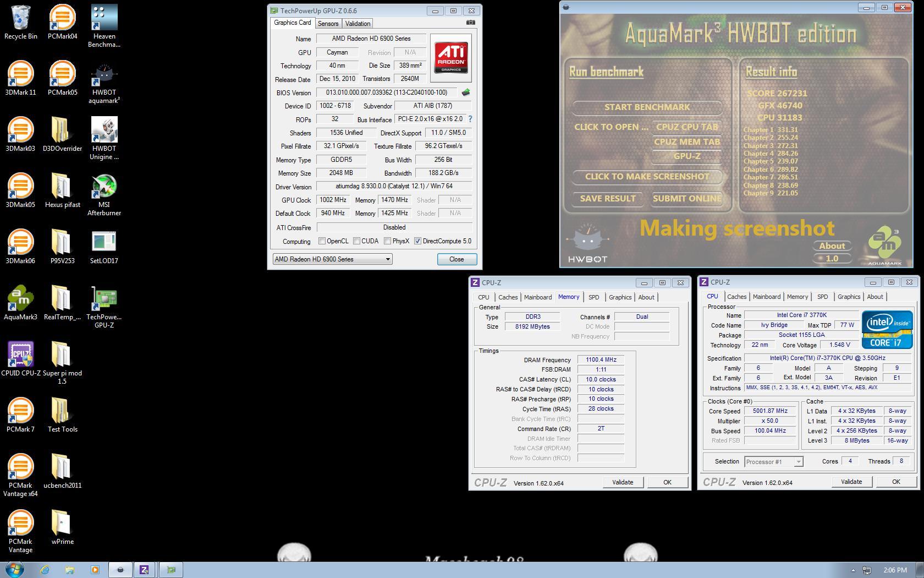
Task: Click START BENCHMARK in AquaMark3
Action: [x=647, y=107]
